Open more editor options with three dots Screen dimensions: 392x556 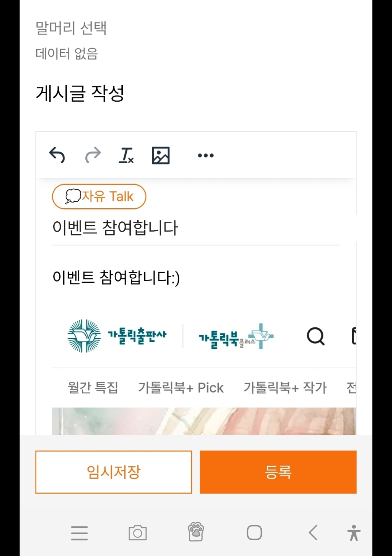tap(206, 155)
